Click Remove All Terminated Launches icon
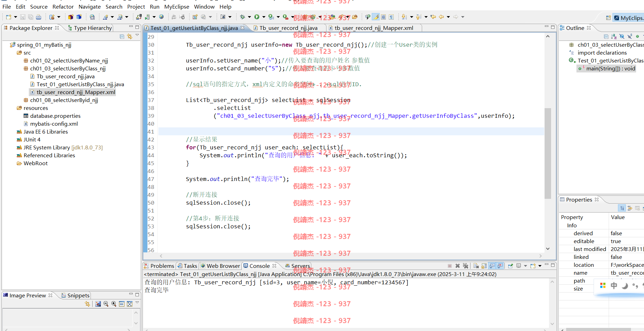The width and height of the screenshot is (644, 331). (x=465, y=266)
